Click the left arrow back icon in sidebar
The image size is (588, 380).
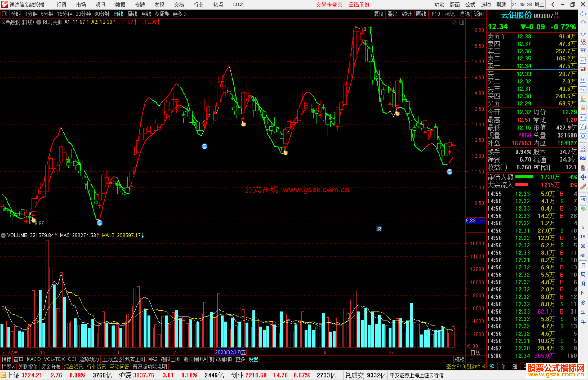click(583, 14)
